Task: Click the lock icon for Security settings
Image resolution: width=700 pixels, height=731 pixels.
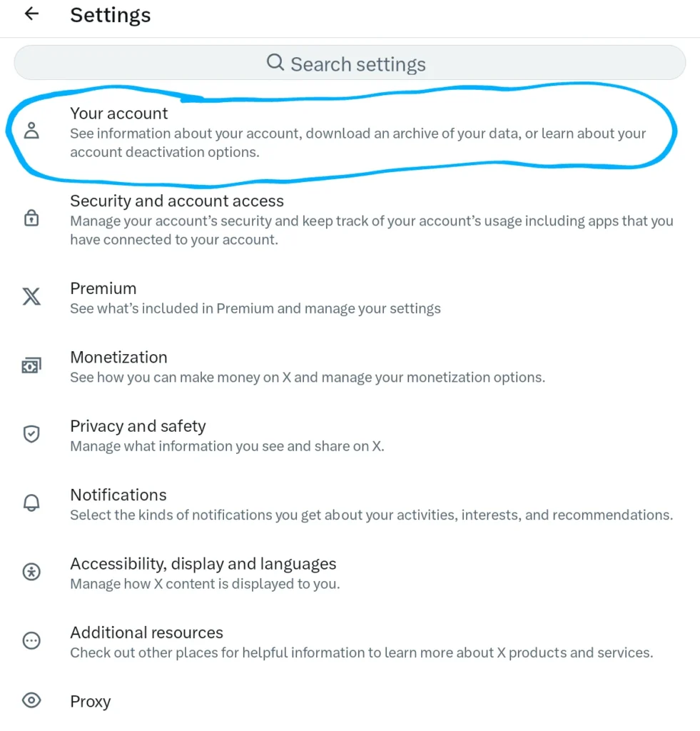Action: (x=31, y=219)
